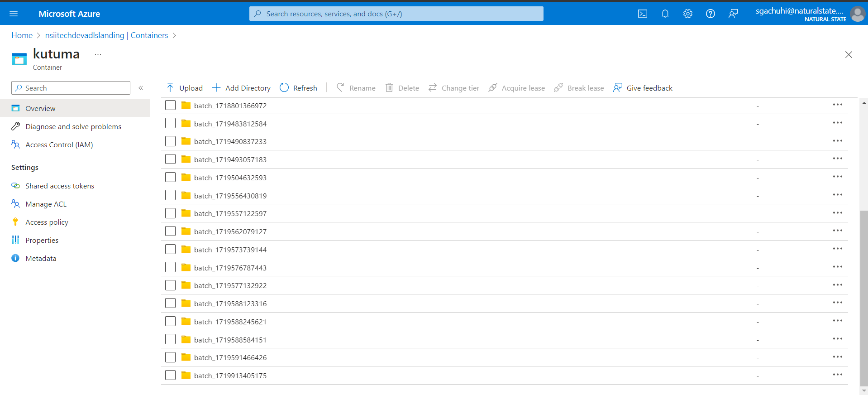Open more options for batch_1719556430819
This screenshot has width=868, height=395.
point(838,195)
